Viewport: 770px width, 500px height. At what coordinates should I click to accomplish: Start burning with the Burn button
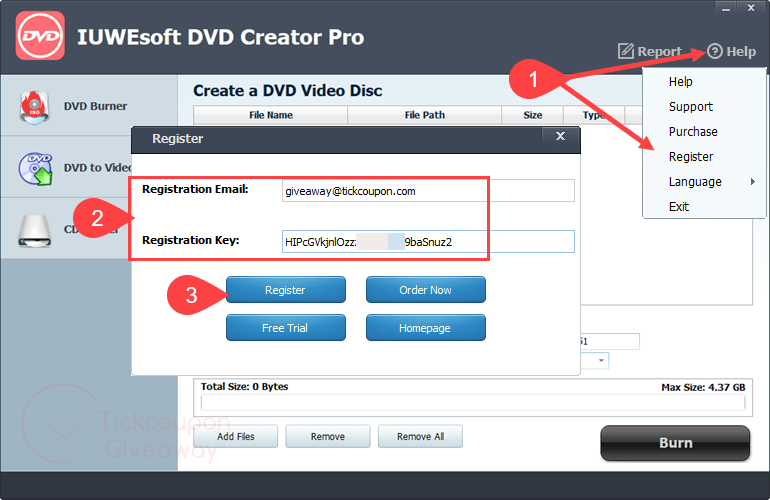pyautogui.click(x=675, y=443)
